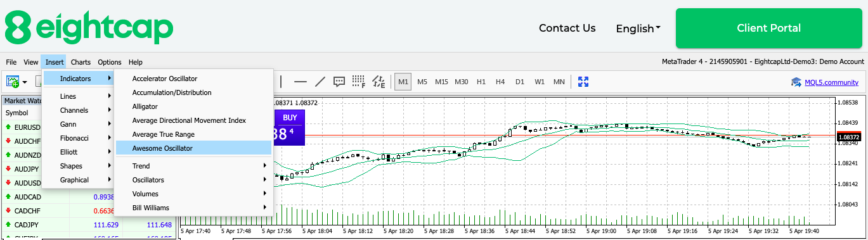Select the text label comment tool
Viewport: 868px width, 240px height.
coord(339,82)
